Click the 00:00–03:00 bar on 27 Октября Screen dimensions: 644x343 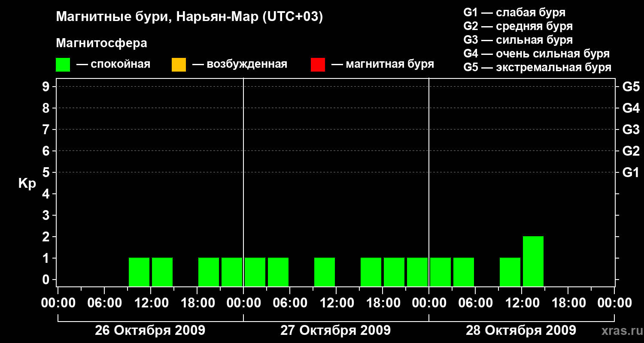(x=255, y=272)
